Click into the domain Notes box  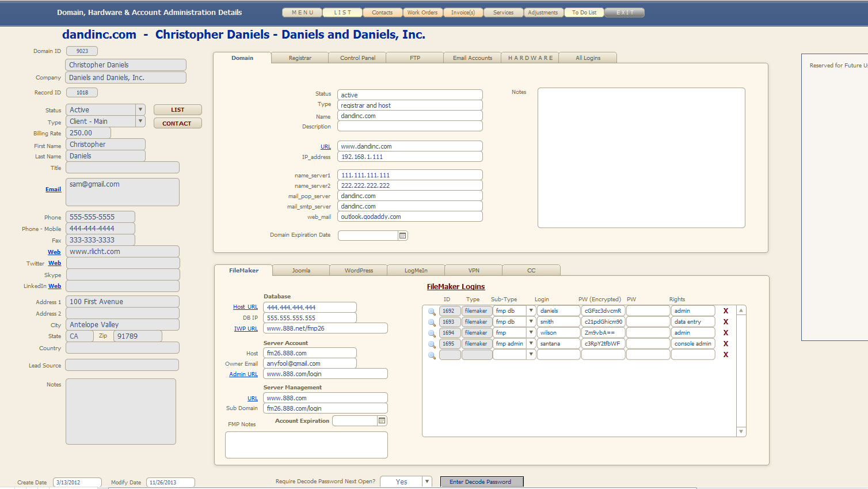641,158
